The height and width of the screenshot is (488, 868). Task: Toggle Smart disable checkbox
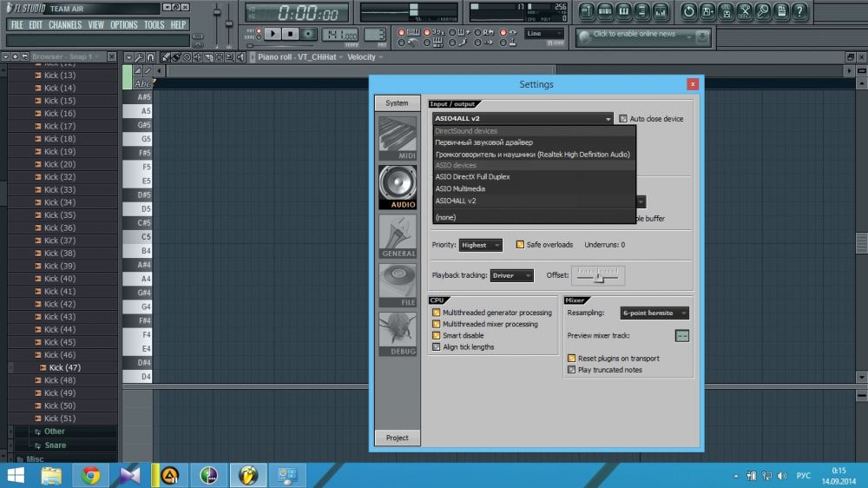pyautogui.click(x=437, y=336)
